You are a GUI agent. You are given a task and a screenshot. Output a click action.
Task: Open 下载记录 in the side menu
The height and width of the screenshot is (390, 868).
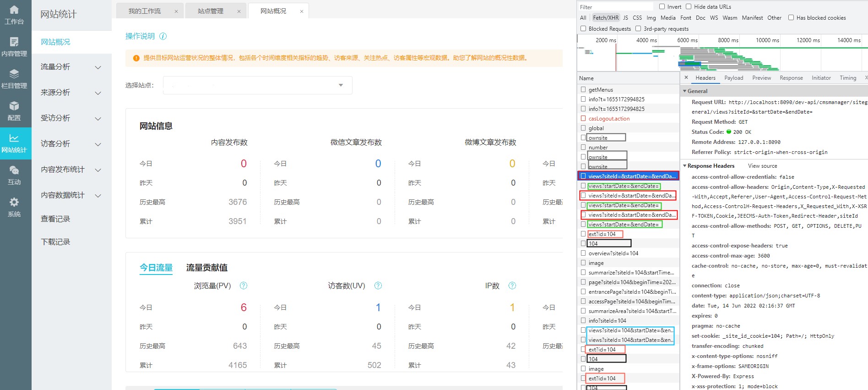[55, 242]
